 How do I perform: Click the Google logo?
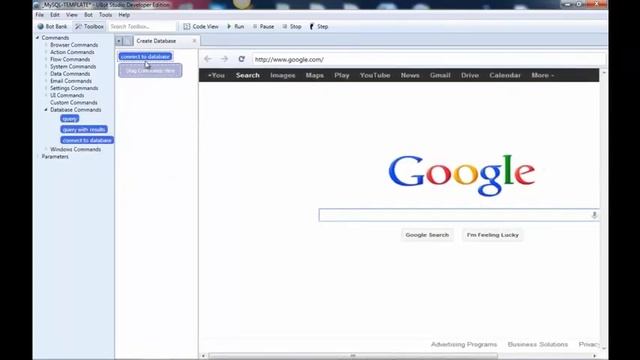462,175
